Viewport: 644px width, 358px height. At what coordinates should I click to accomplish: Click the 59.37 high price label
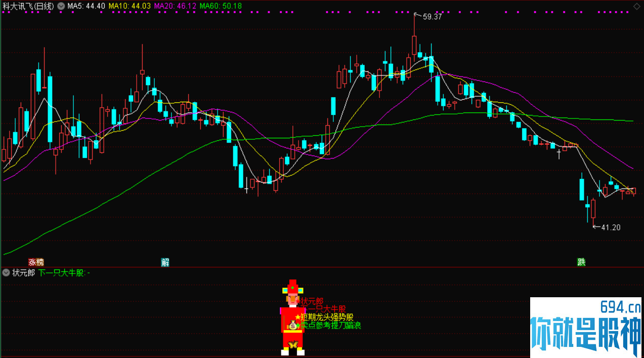[x=433, y=17]
